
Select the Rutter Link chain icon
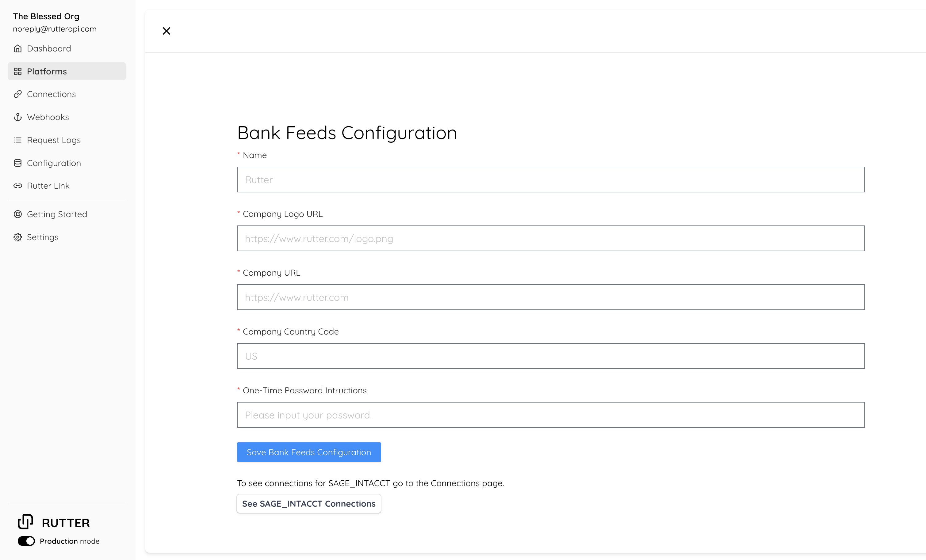[x=18, y=186]
